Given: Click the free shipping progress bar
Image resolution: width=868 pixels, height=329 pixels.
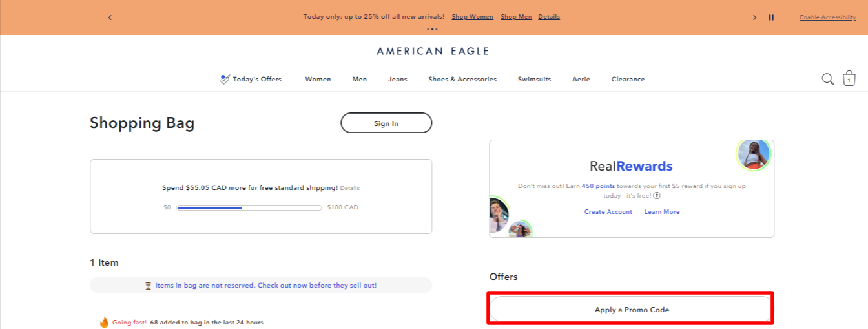Looking at the screenshot, I should pos(249,207).
